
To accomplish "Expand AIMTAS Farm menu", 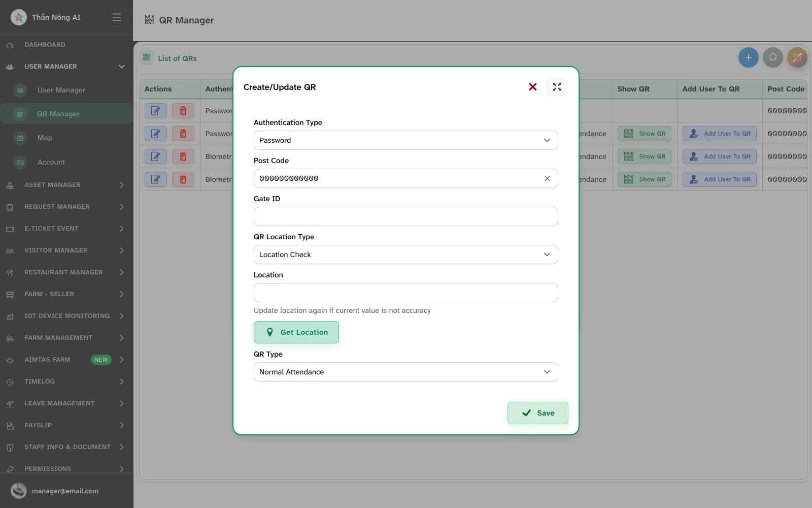I will tap(66, 360).
